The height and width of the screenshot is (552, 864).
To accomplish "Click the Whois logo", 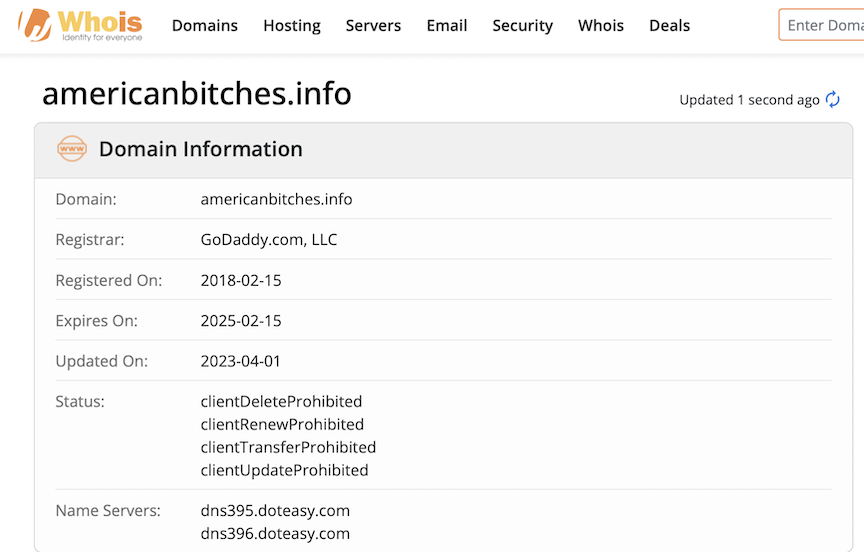I will 81,25.
